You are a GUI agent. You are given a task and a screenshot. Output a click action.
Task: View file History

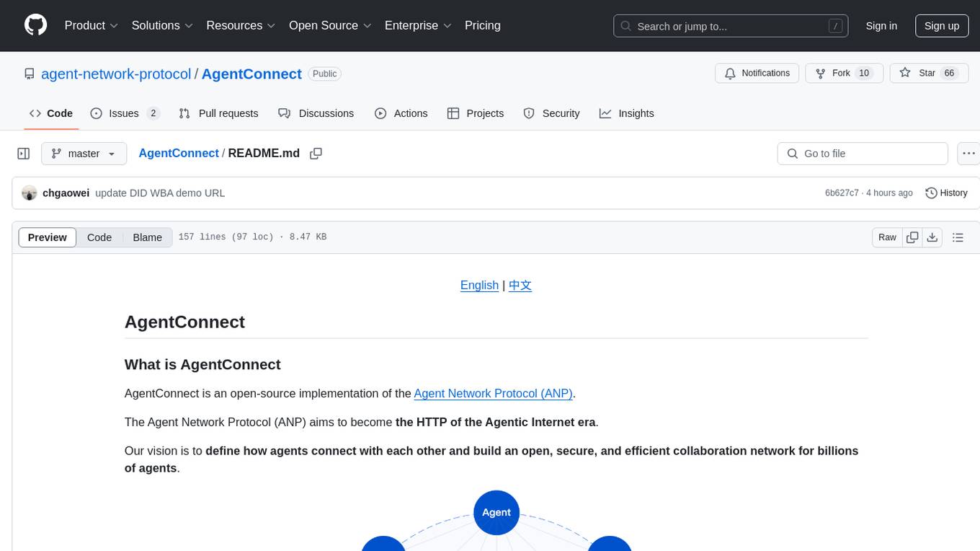point(946,193)
